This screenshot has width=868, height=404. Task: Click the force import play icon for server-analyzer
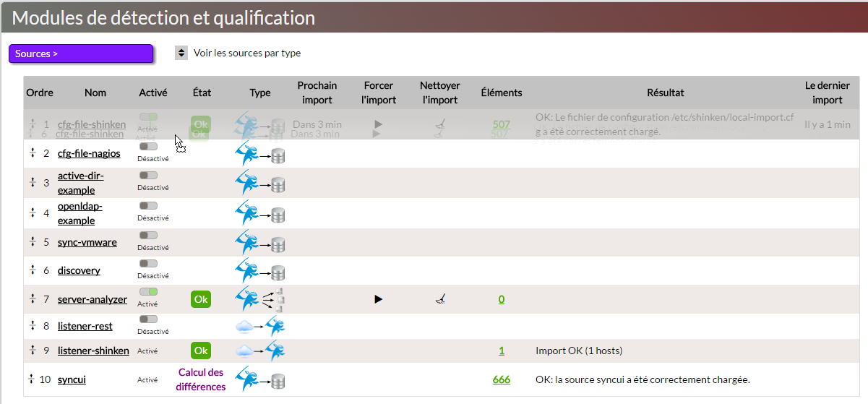378,299
